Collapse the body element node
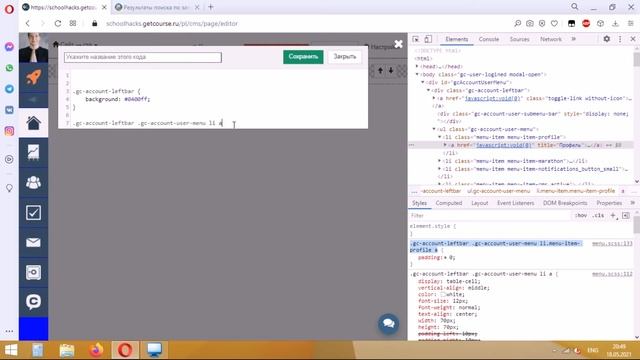The width and height of the screenshot is (640, 360). pos(417,74)
